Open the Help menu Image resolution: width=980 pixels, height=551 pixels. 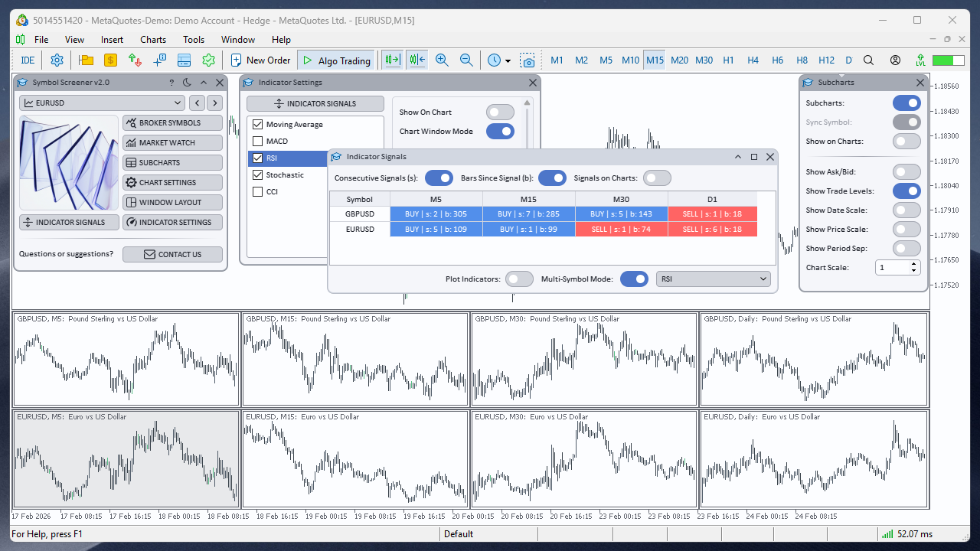coord(281,39)
